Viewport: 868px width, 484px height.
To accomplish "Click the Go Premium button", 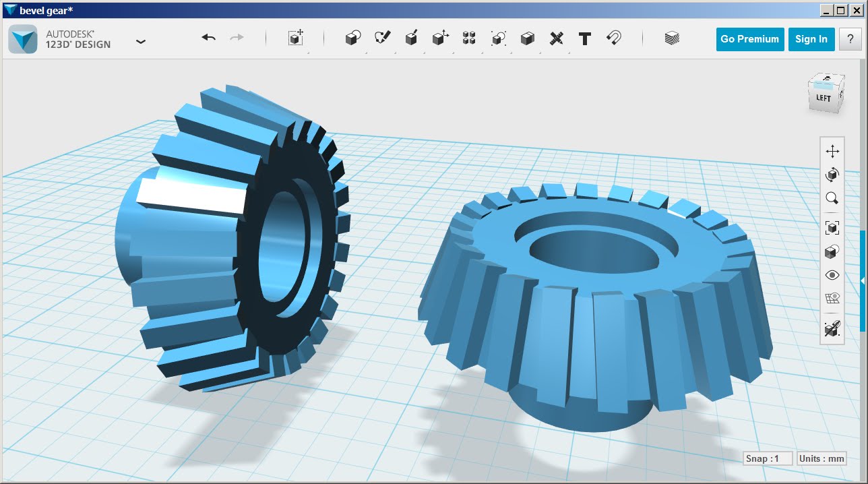I will point(749,39).
